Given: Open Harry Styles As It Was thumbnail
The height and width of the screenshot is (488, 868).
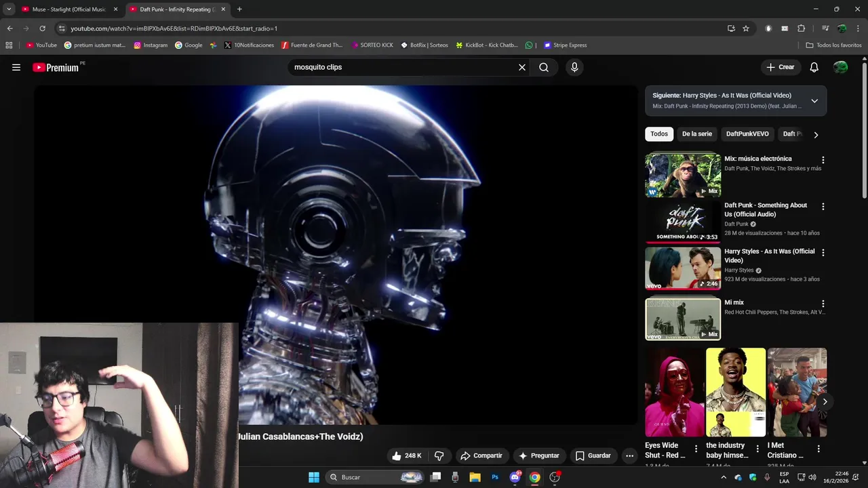Looking at the screenshot, I should pyautogui.click(x=683, y=267).
